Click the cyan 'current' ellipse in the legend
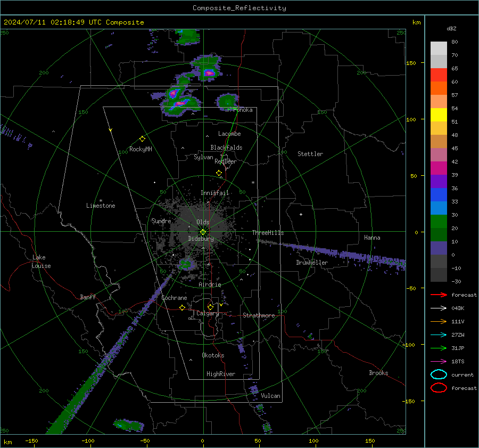Screen dimensions: 479x448 pos(439,374)
